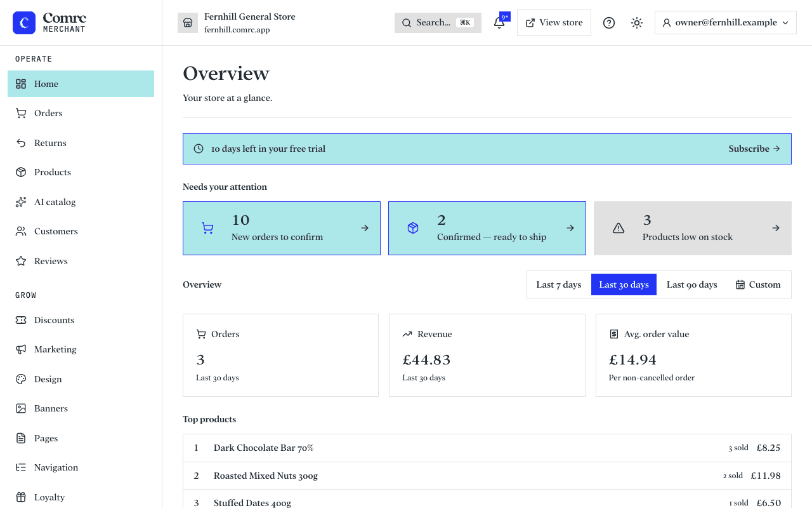Click the £14.94 average order value
812x508 pixels.
pos(632,360)
